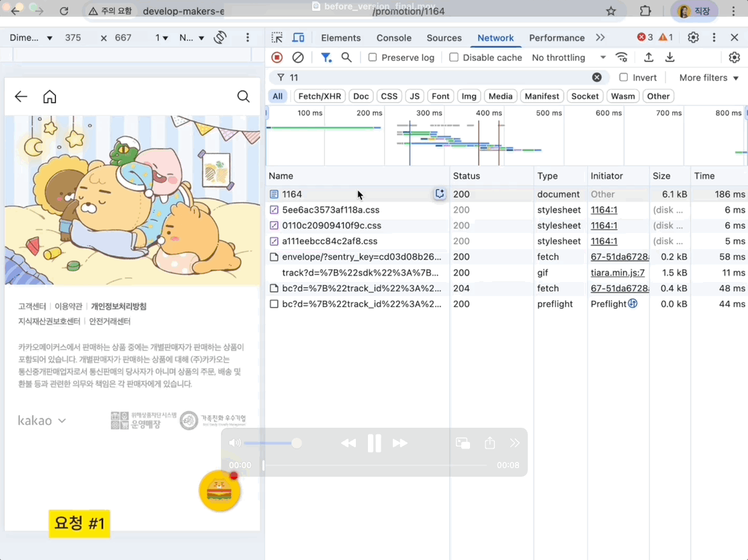Select the a111eebcc84c2af8.css request row
Image resolution: width=748 pixels, height=560 pixels.
[x=507, y=241]
